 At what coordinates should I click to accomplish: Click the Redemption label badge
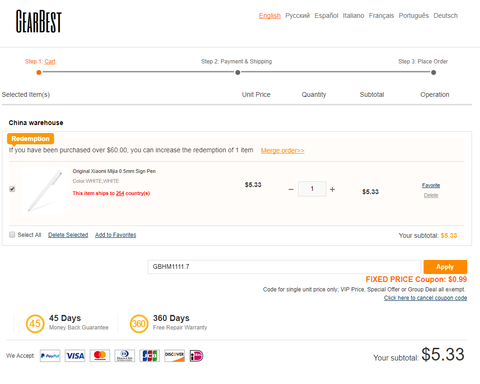[x=30, y=139]
